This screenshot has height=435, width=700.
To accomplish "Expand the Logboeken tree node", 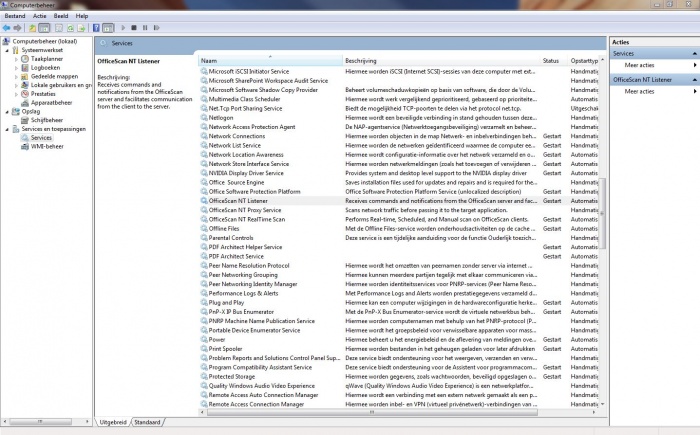I will click(x=17, y=68).
